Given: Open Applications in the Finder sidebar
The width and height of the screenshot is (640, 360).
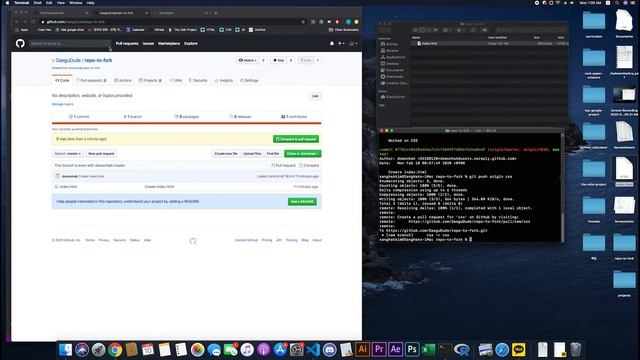Looking at the screenshot, I should coord(393,57).
